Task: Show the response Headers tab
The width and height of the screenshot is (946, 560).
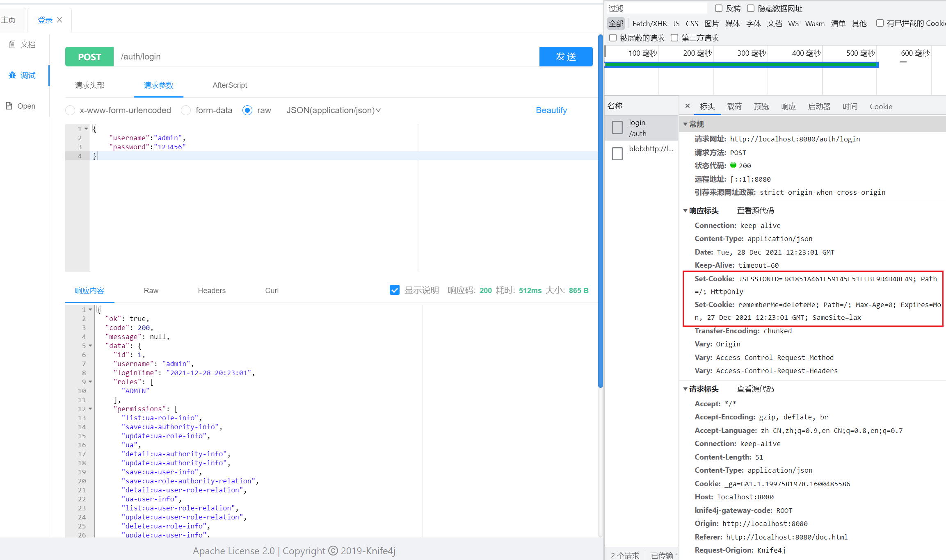Action: [x=212, y=291]
